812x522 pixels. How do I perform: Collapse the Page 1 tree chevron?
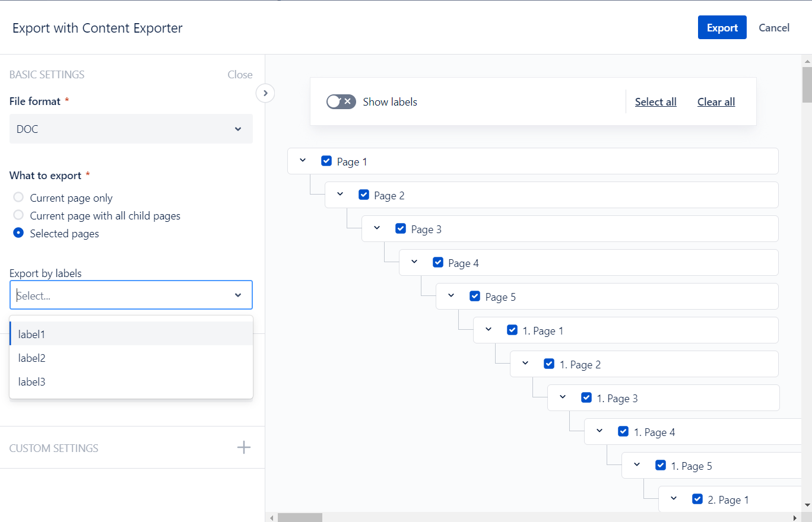point(303,161)
